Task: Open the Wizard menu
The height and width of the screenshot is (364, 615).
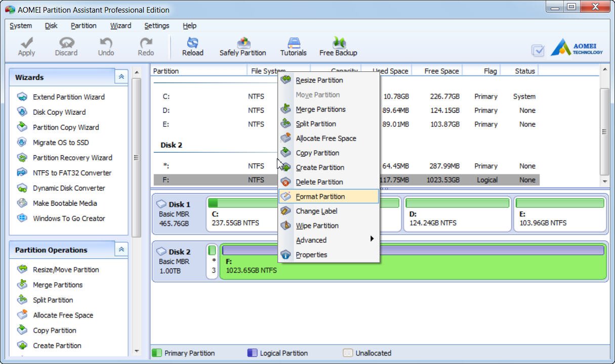Action: click(x=120, y=26)
